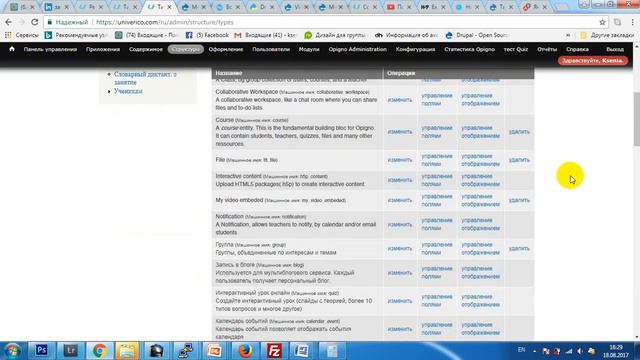Launch Lightroom from the taskbar

click(x=70, y=351)
